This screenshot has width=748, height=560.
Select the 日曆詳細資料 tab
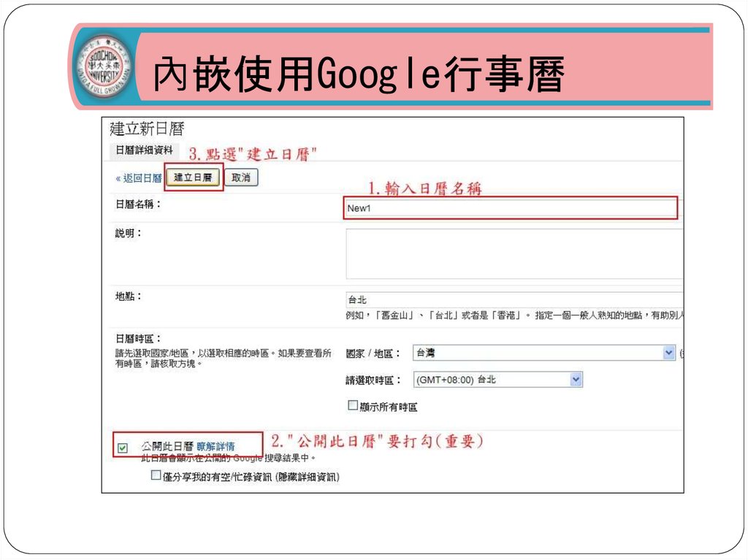click(144, 150)
